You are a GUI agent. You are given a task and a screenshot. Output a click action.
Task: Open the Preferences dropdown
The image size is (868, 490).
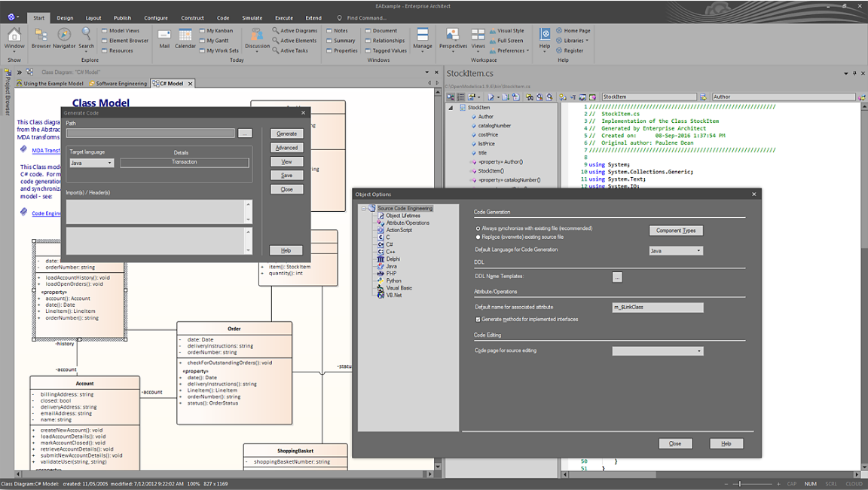(x=509, y=51)
